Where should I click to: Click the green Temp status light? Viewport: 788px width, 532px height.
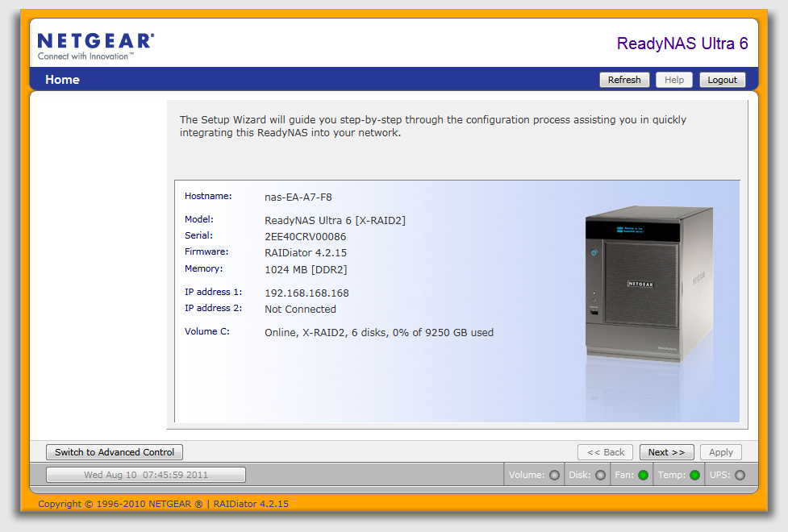[x=695, y=476]
